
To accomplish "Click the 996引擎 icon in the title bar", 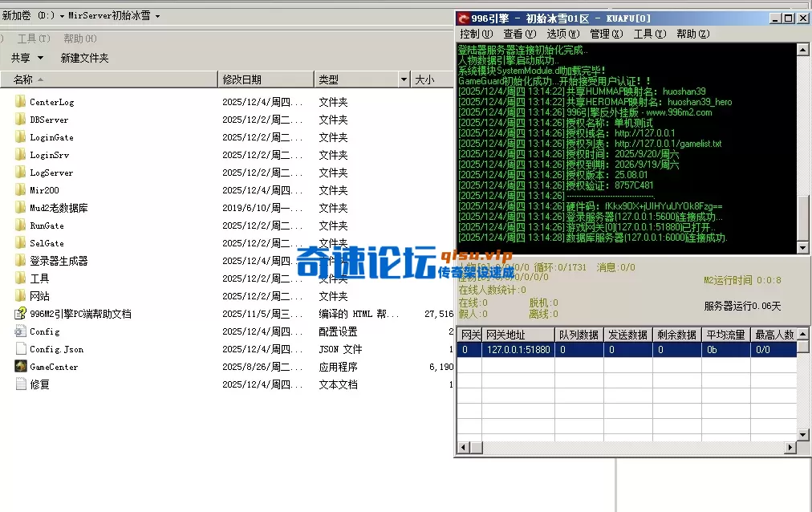I will tap(464, 18).
